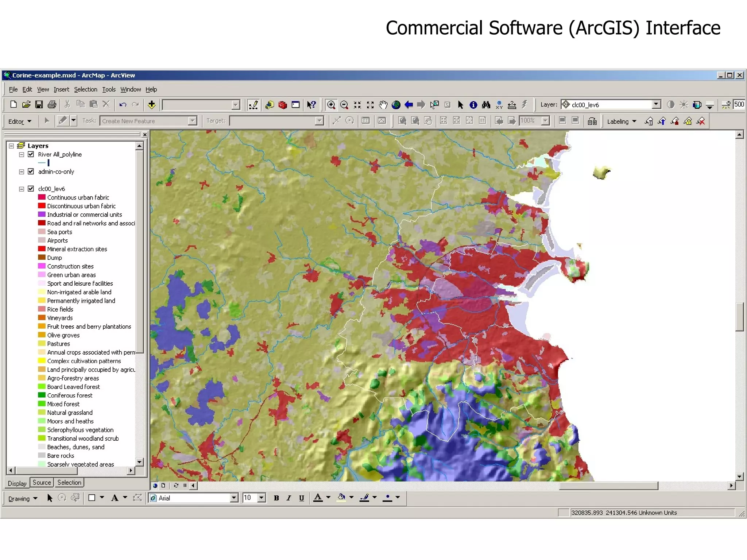This screenshot has width=747, height=560.
Task: Open the Layer clc00_lev6 dropdown
Action: point(656,105)
